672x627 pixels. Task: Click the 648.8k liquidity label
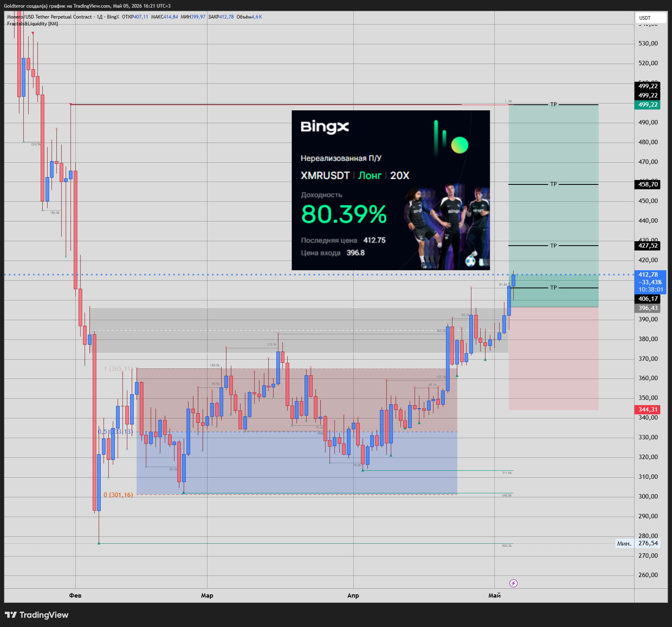(x=507, y=496)
